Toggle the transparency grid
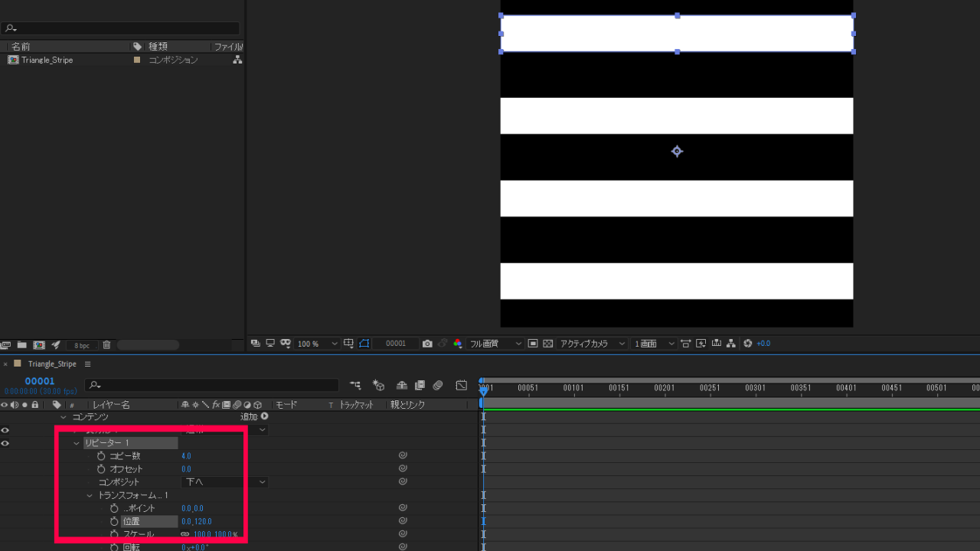The height and width of the screenshot is (551, 980). point(547,344)
